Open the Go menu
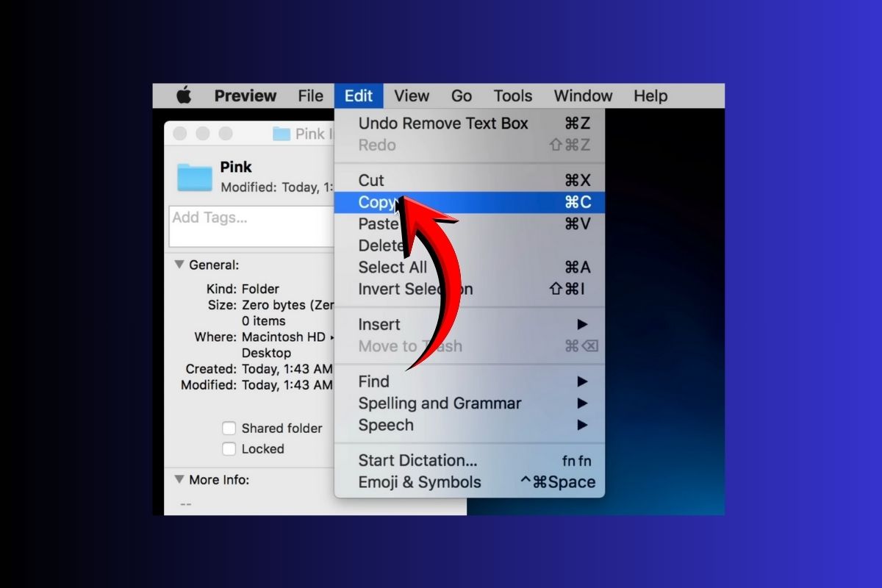882x588 pixels. tap(462, 96)
